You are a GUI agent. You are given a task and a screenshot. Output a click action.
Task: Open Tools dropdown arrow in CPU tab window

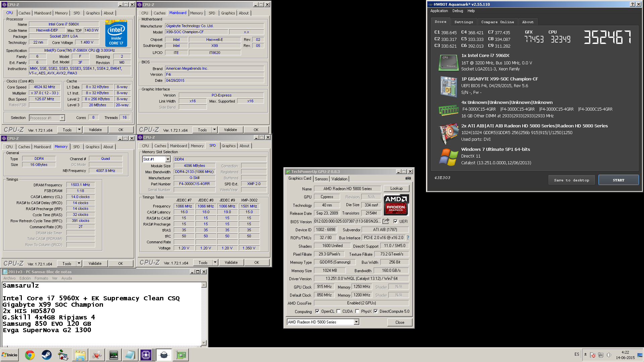tap(79, 130)
